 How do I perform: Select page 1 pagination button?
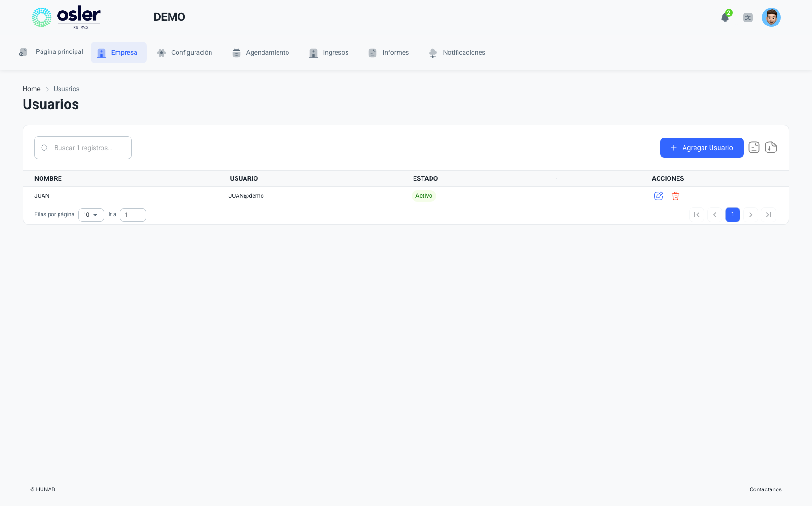click(x=733, y=215)
